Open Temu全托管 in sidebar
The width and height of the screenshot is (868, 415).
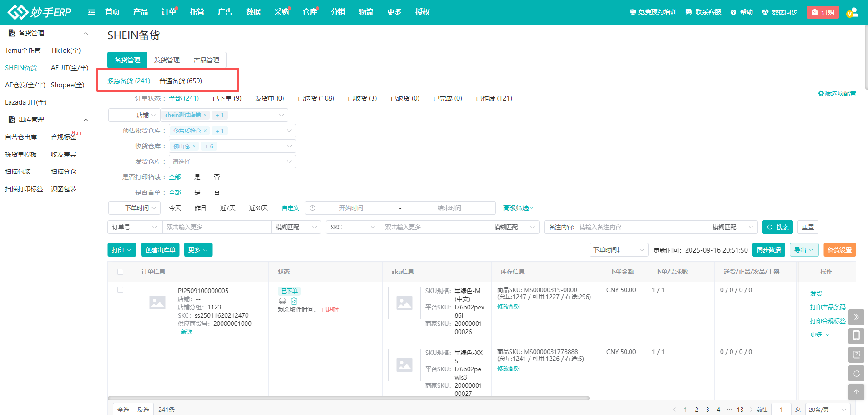point(23,51)
